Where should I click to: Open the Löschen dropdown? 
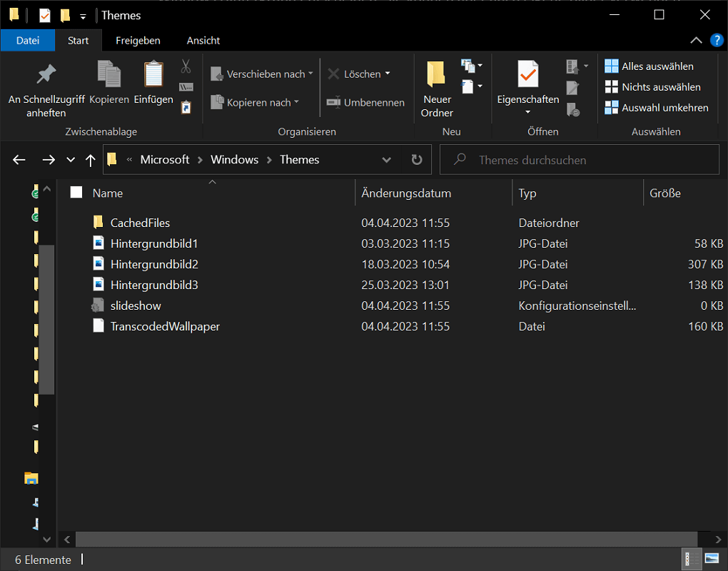tap(359, 74)
